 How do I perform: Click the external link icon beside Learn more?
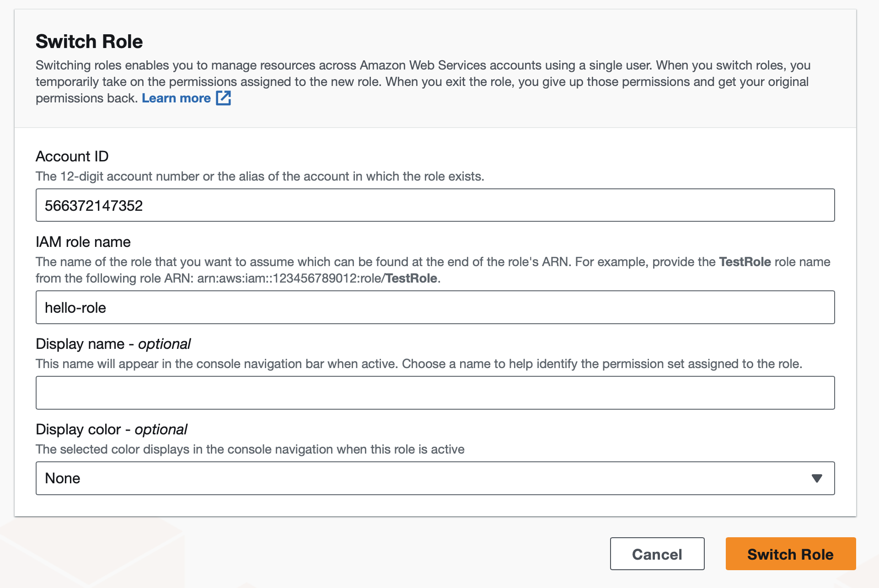223,98
